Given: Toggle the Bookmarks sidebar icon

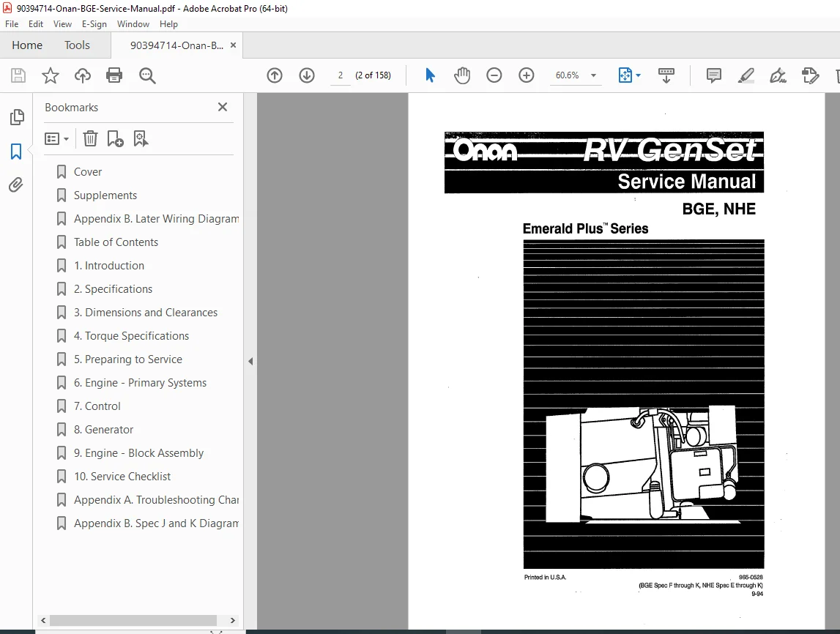Looking at the screenshot, I should tap(16, 152).
